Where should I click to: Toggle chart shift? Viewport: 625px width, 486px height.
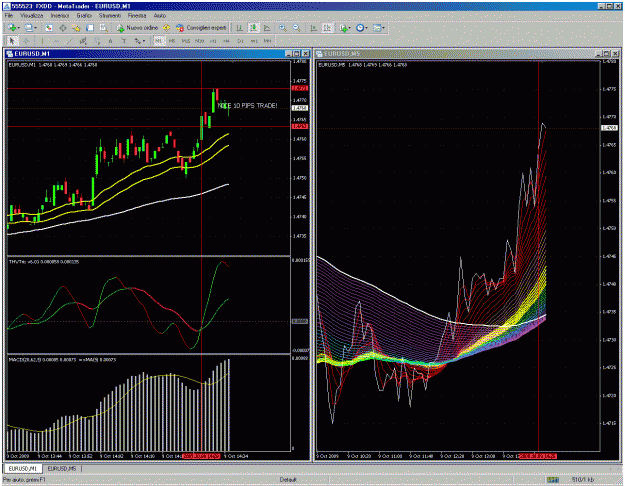click(327, 28)
